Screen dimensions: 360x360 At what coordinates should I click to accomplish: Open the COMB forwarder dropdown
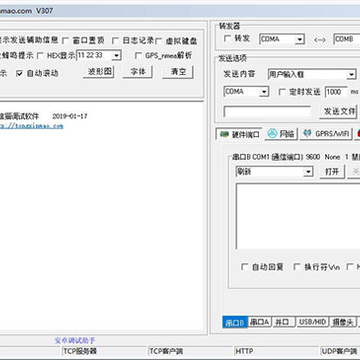tap(347, 39)
